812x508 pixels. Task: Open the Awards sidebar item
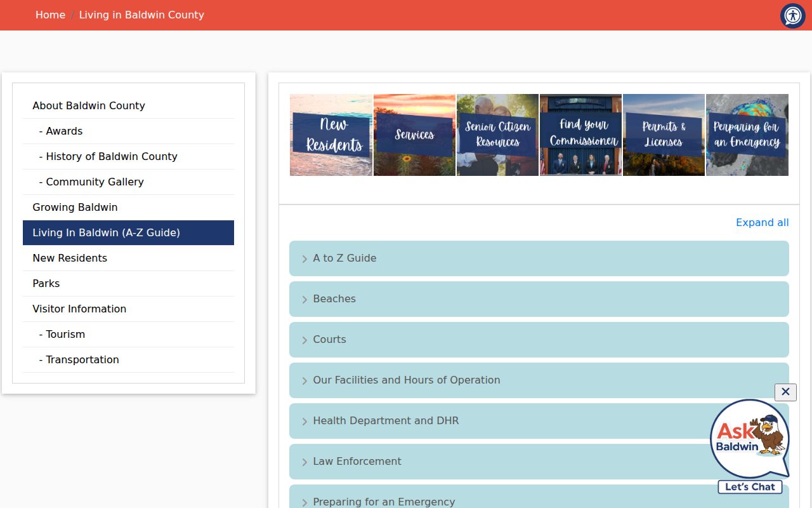[x=128, y=131]
